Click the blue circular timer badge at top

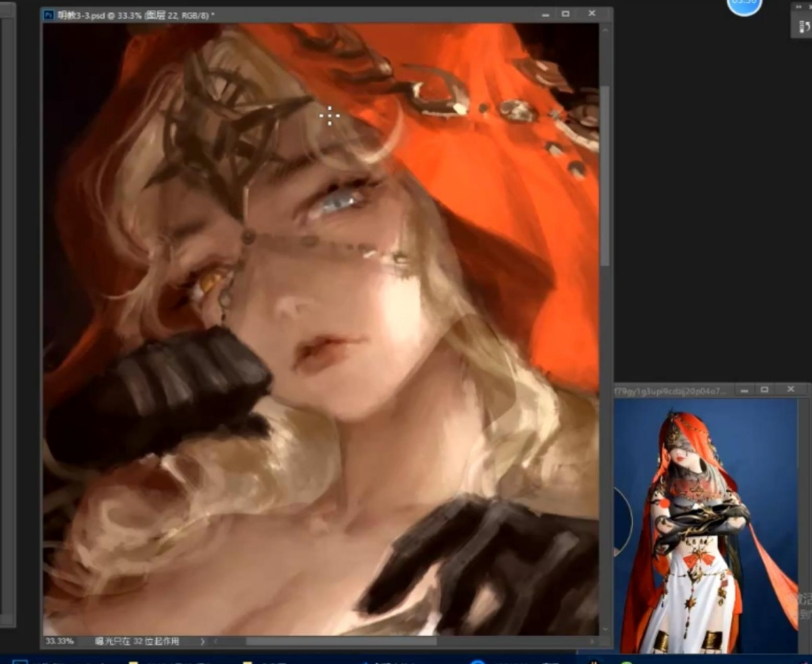pyautogui.click(x=744, y=5)
